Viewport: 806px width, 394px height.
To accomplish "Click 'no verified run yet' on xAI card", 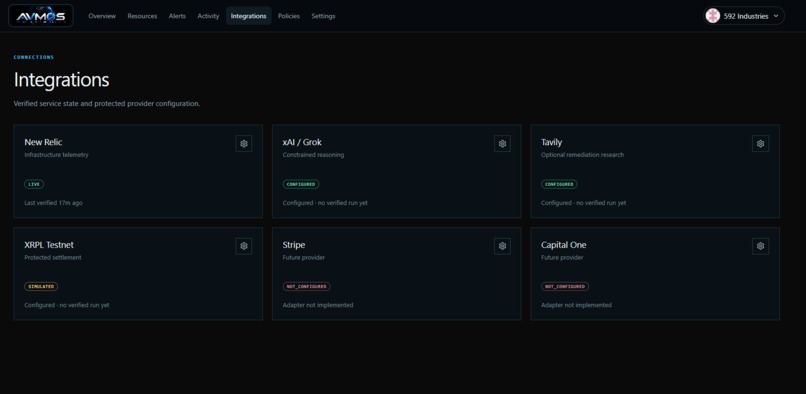I will 342,203.
